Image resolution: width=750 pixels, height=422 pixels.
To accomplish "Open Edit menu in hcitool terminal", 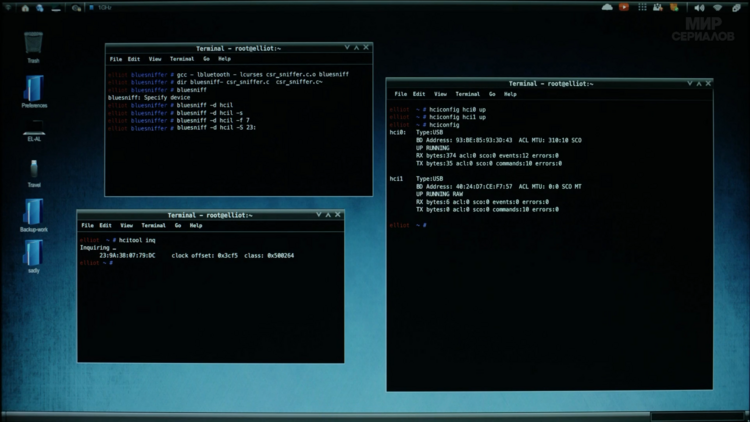I will (106, 225).
